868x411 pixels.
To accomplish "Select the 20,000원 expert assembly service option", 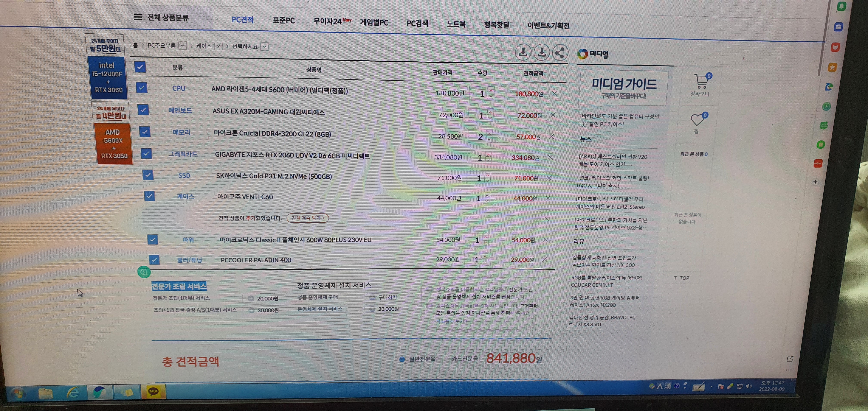I will (265, 298).
